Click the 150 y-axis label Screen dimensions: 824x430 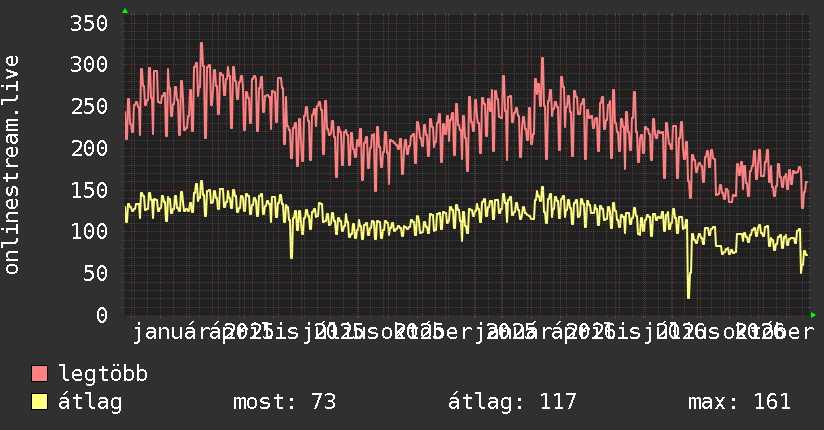tap(89, 190)
